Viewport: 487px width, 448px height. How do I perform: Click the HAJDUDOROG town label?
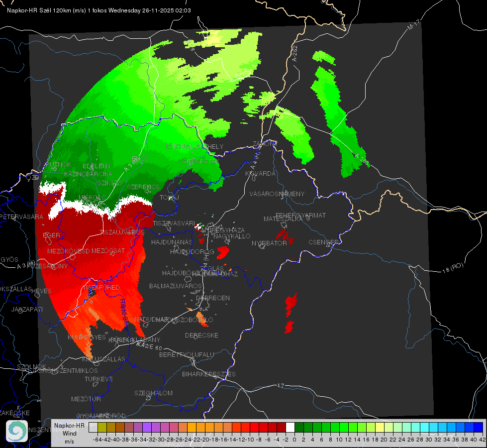(x=192, y=251)
